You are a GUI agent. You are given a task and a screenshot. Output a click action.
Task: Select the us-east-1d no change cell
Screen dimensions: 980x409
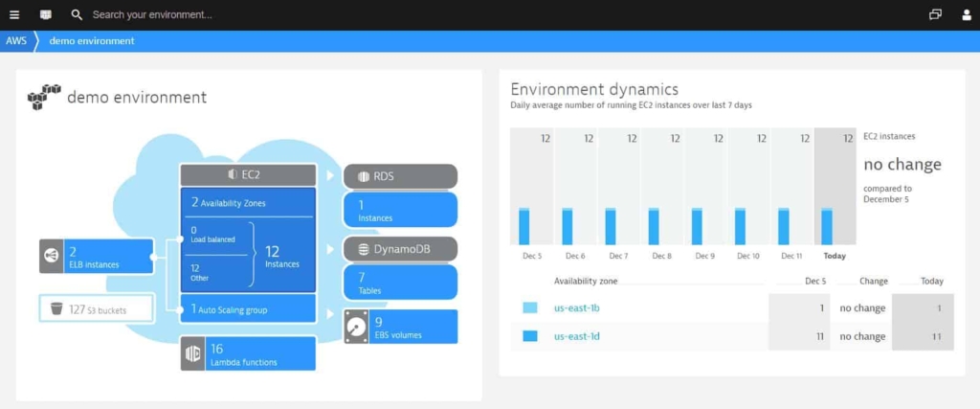click(862, 336)
